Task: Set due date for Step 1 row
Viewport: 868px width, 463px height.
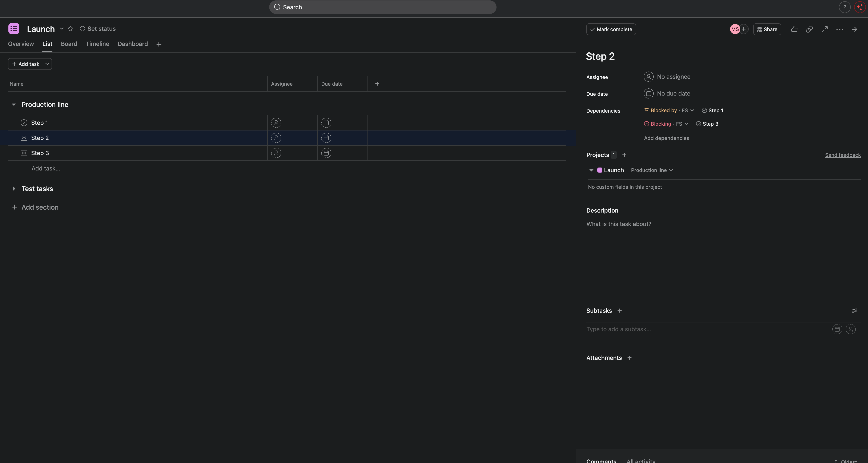Action: 326,123
